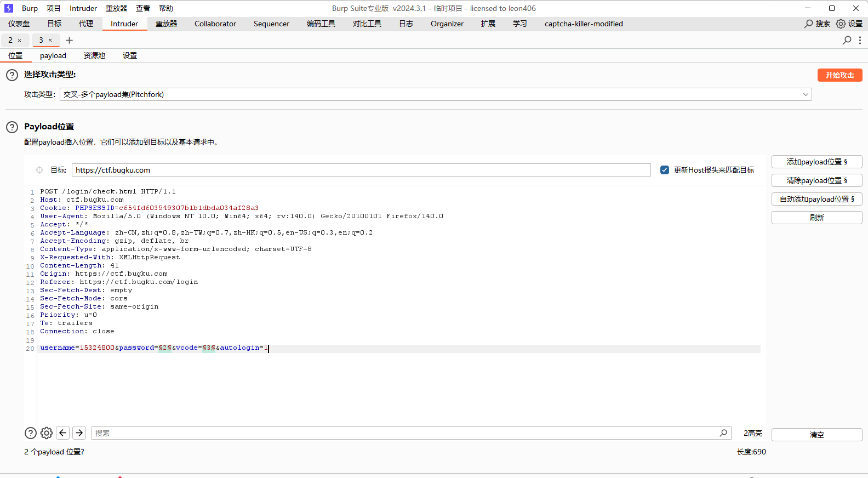
Task: Open the Sequencer tab
Action: click(x=271, y=24)
